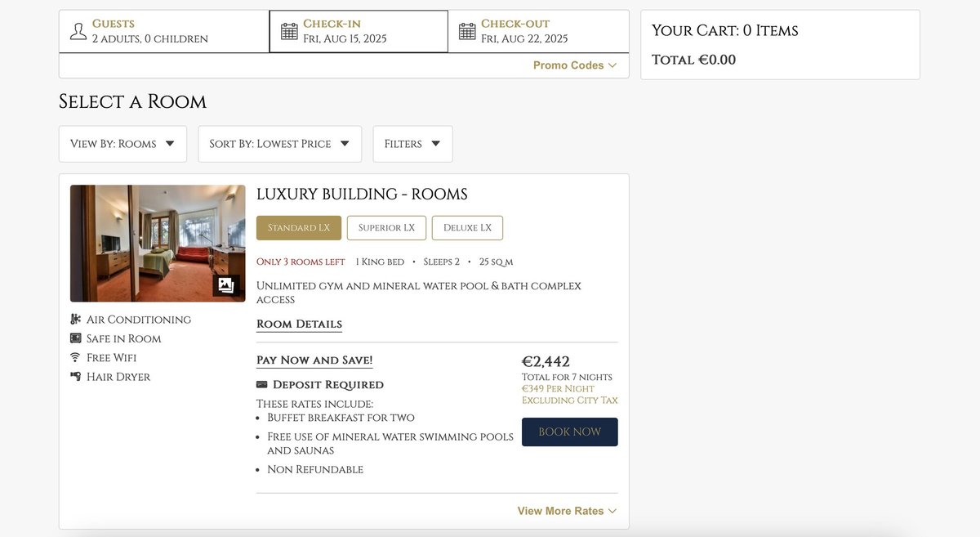Click the guests person icon
Viewport: 980px width, 537px height.
pos(78,31)
